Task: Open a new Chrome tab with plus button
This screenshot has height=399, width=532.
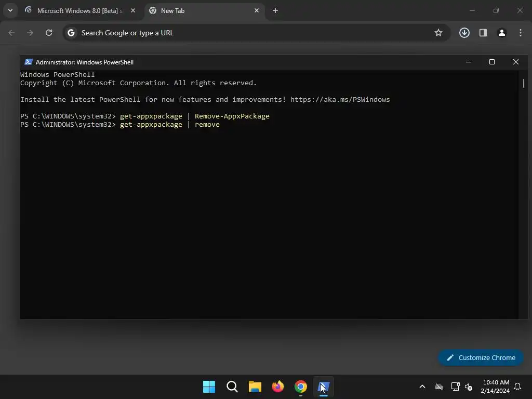Action: (x=275, y=10)
